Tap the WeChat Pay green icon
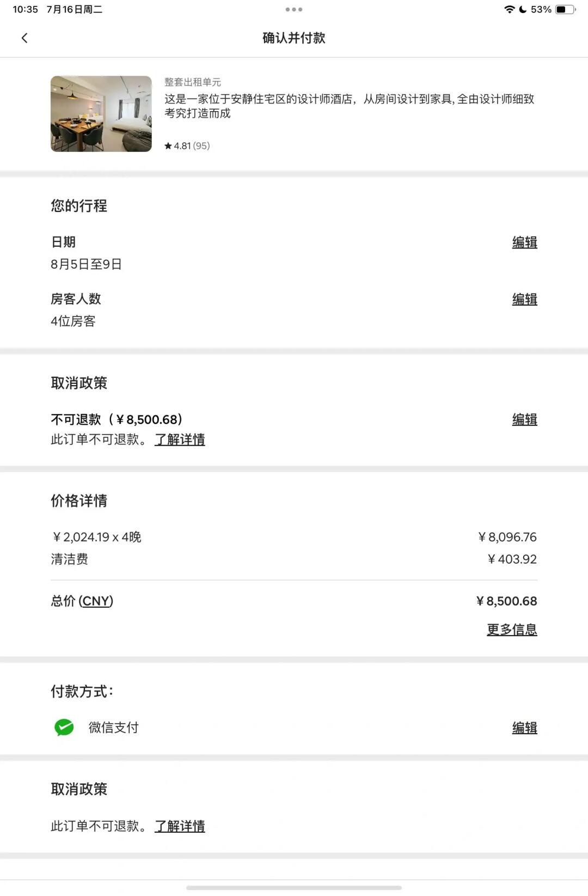Viewport: 588px width, 896px height. click(64, 727)
